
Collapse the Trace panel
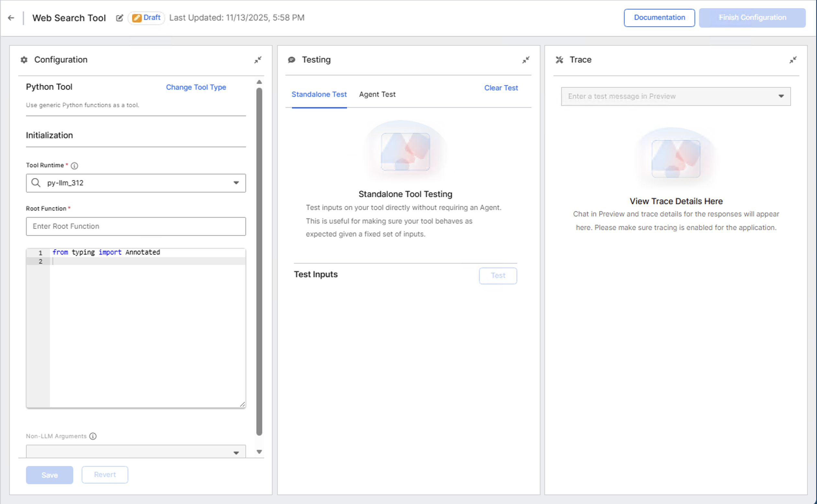pyautogui.click(x=793, y=60)
